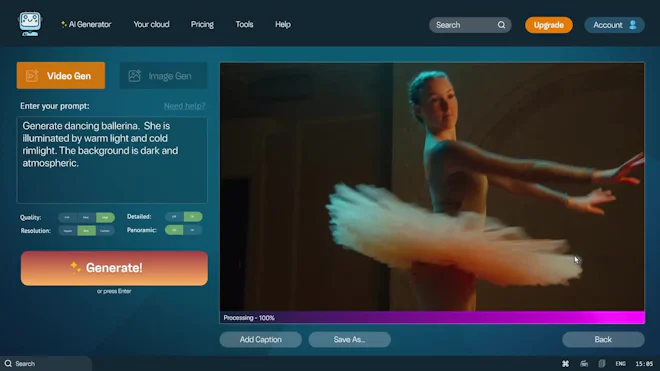Select the middle Resolution option
Viewport: 660px width, 371px height.
point(86,231)
